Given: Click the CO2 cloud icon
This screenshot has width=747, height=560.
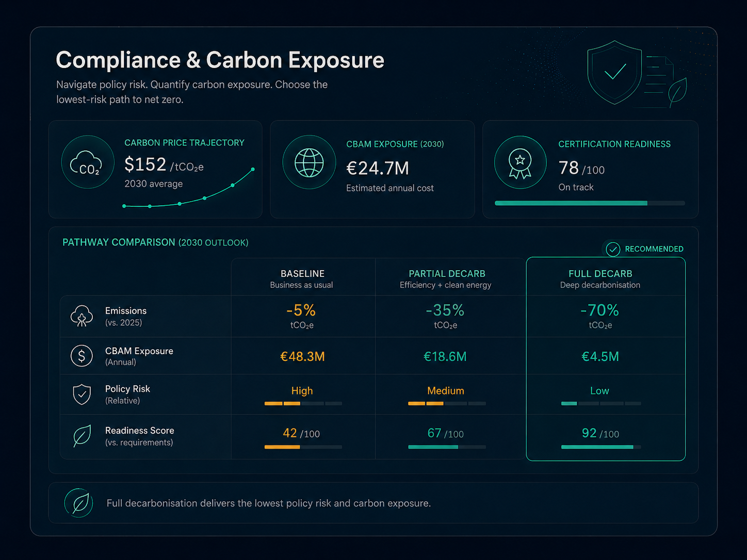Looking at the screenshot, I should 88,162.
